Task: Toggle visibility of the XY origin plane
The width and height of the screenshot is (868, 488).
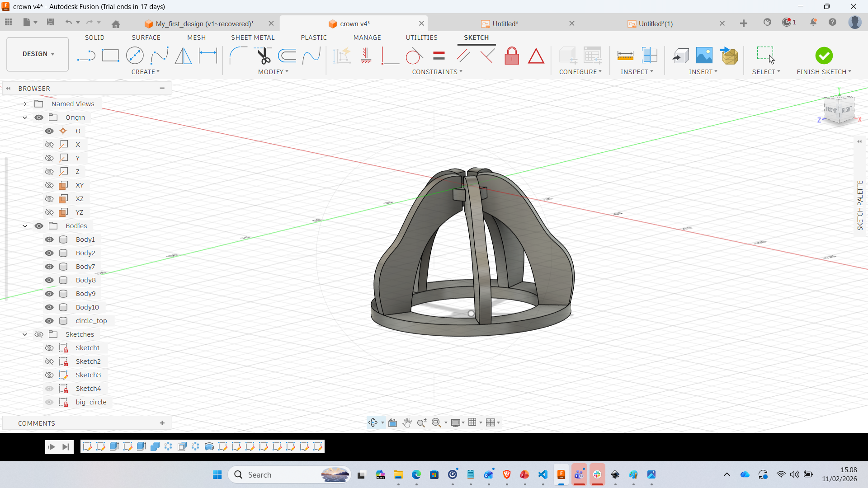Action: (49, 185)
